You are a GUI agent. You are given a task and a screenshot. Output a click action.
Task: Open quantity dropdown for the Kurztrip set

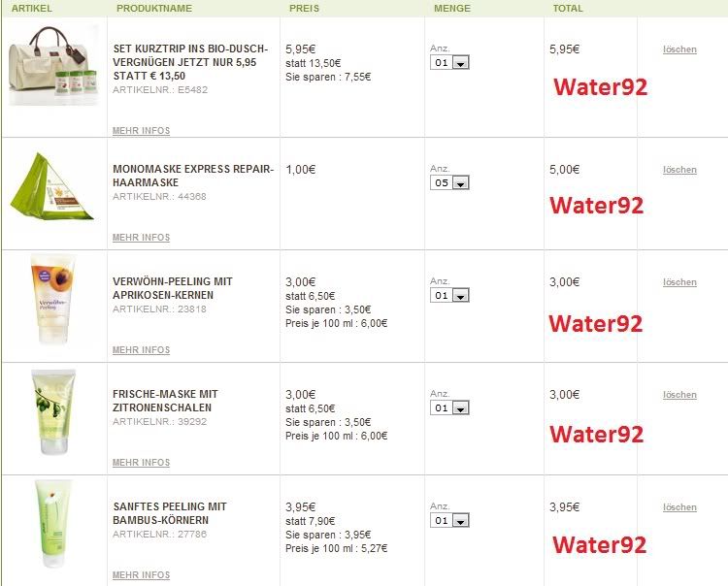(x=450, y=62)
